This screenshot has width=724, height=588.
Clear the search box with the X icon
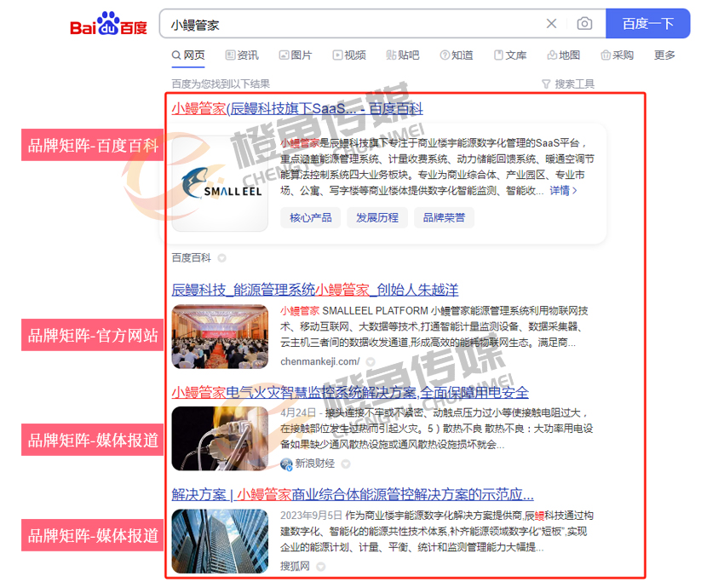click(x=551, y=24)
